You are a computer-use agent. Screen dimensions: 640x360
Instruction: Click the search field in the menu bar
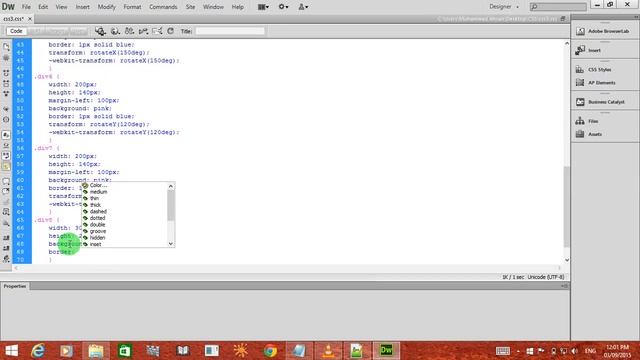[558, 7]
